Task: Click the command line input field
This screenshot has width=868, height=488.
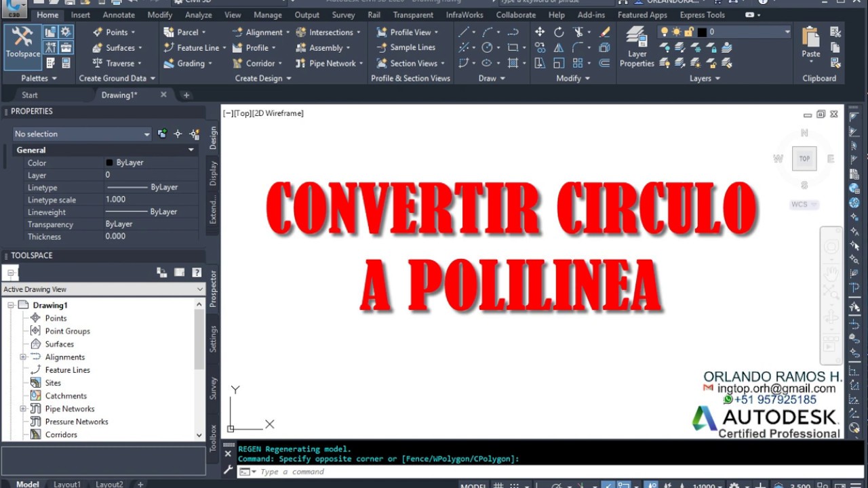Action: tap(548, 472)
